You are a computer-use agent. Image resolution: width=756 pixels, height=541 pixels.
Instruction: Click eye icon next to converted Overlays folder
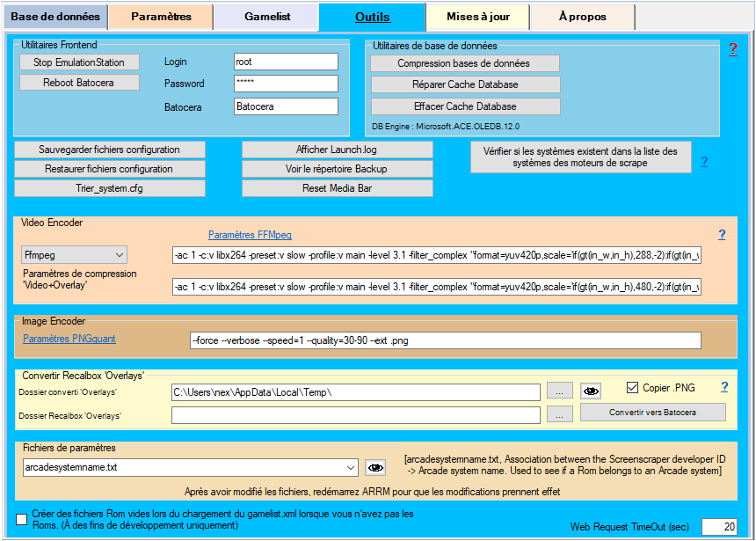[591, 391]
